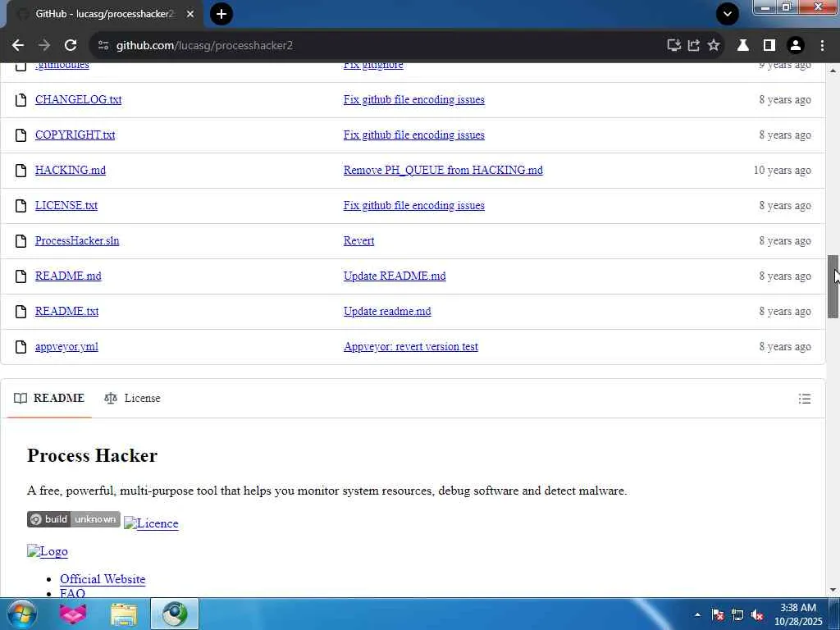Screen dimensions: 840x630
Task: Click file icon next to HACKING.md
Action: point(21,171)
